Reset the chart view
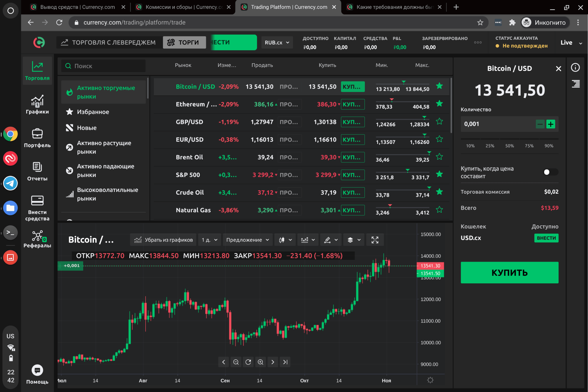 248,362
